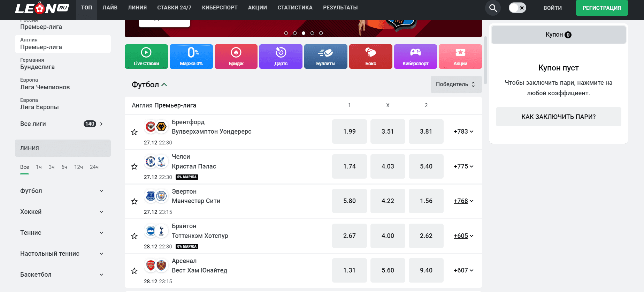The image size is (644, 292).
Task: Favorite the Брентфорд match with star
Action: point(134,132)
